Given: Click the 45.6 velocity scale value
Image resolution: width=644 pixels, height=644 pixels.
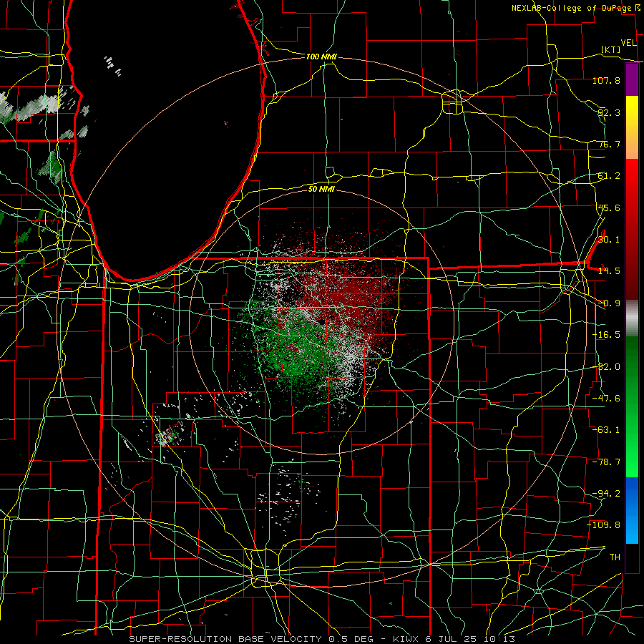Looking at the screenshot, I should pyautogui.click(x=609, y=208).
